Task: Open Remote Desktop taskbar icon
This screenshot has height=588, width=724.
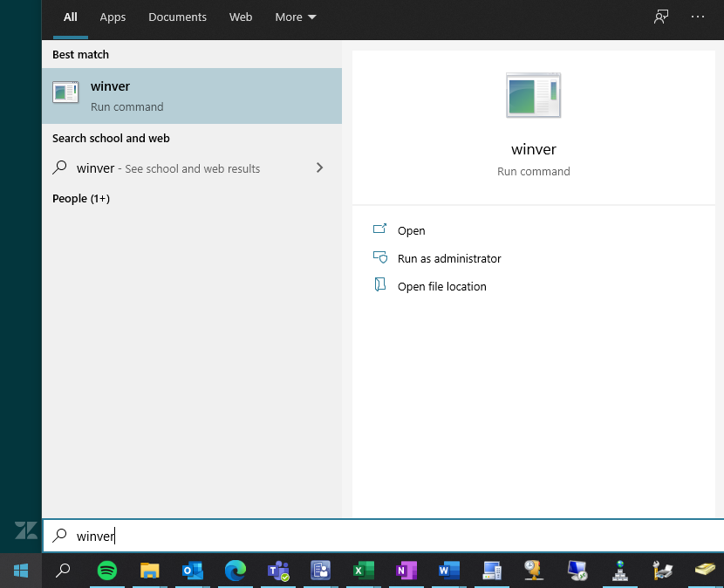Action: (x=577, y=571)
